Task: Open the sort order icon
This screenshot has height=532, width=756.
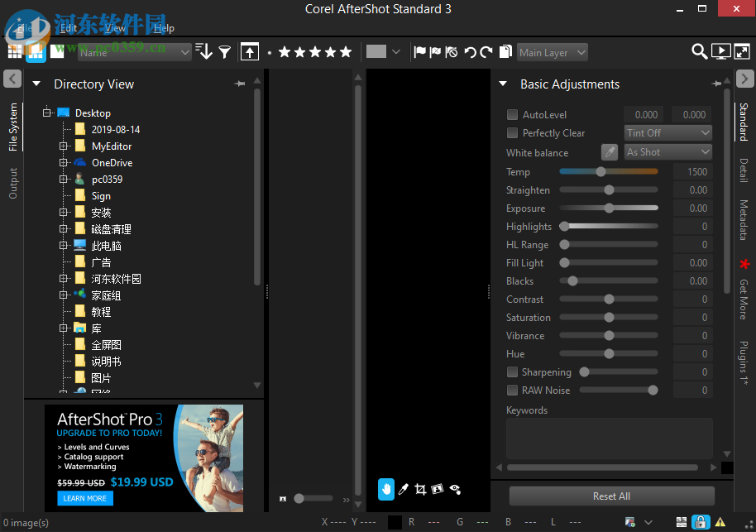Action: click(x=203, y=51)
